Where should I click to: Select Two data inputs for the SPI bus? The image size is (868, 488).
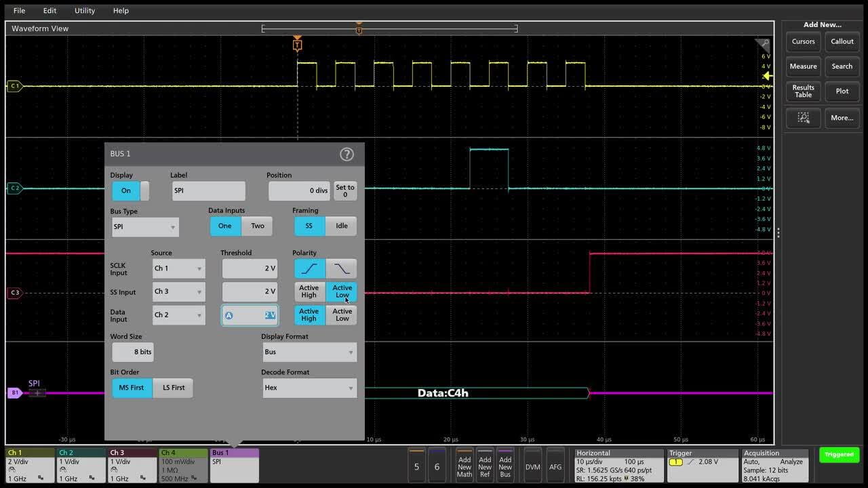tap(257, 226)
